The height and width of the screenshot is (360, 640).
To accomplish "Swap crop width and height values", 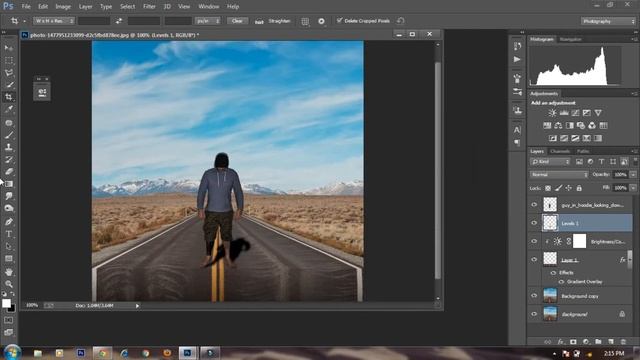I will click(119, 21).
